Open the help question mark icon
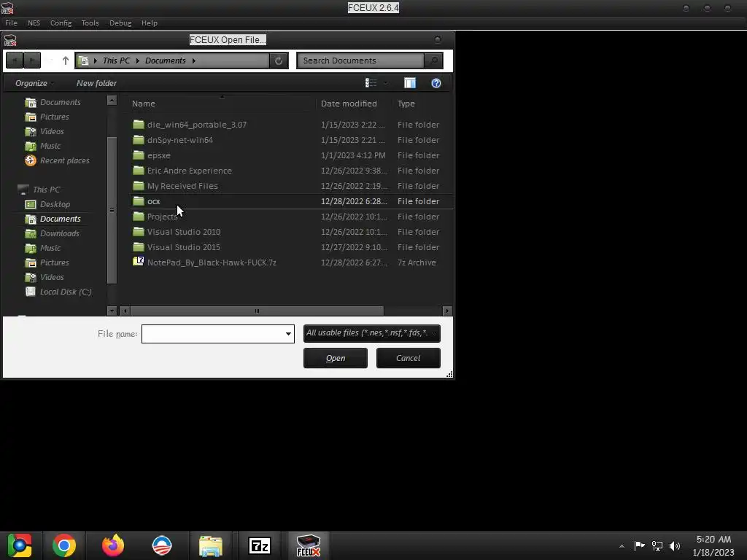Image resolution: width=747 pixels, height=560 pixels. [436, 83]
